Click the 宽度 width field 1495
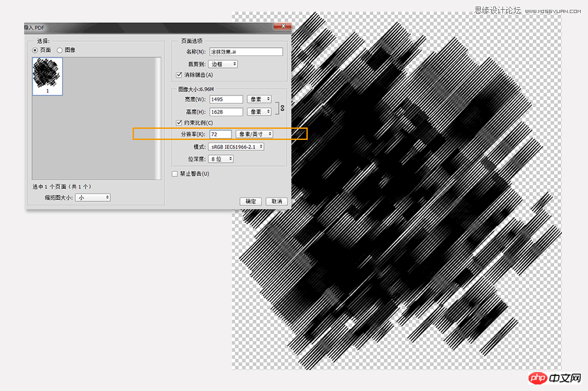This screenshot has height=391, width=588. [226, 99]
